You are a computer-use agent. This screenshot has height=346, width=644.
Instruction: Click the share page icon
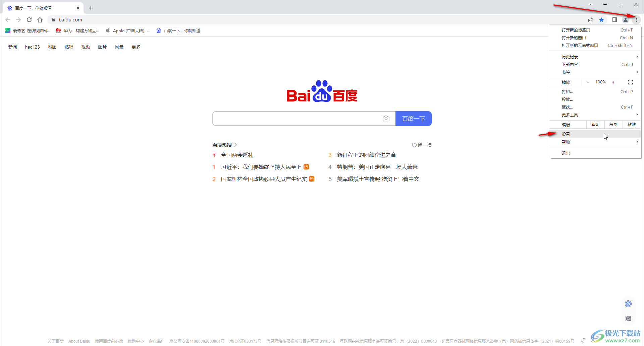click(591, 20)
